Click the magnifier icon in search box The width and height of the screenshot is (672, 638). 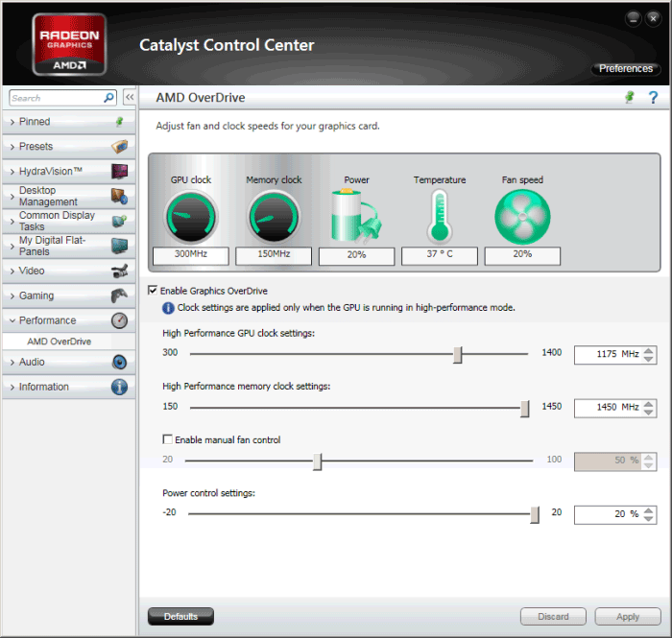(108, 98)
